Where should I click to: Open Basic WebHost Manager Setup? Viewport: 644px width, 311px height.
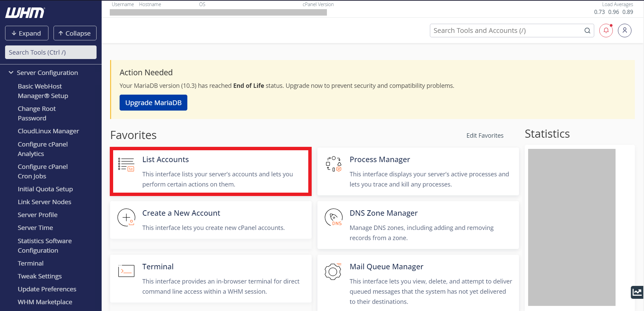43,91
